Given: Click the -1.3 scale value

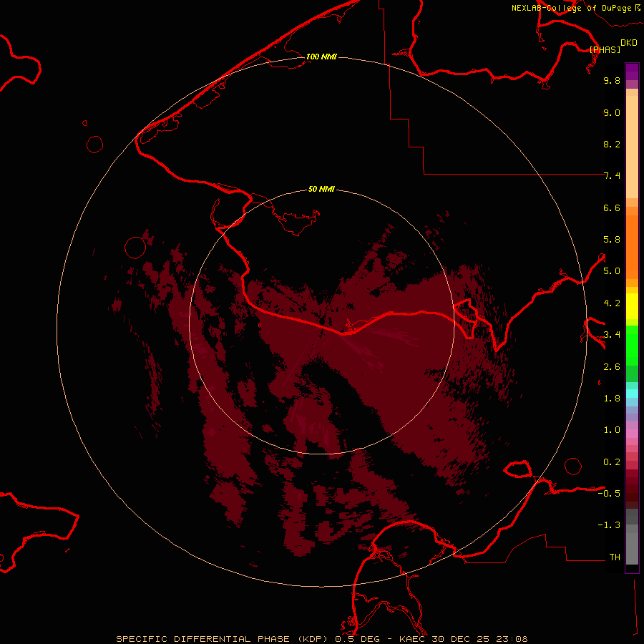Looking at the screenshot, I should (609, 525).
